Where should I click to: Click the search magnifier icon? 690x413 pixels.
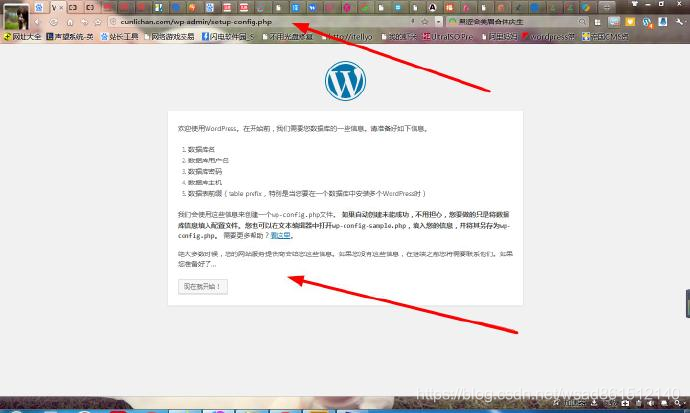[x=583, y=22]
